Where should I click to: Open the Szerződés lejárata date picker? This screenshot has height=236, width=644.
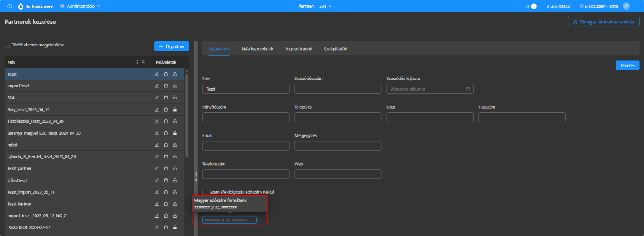point(430,89)
